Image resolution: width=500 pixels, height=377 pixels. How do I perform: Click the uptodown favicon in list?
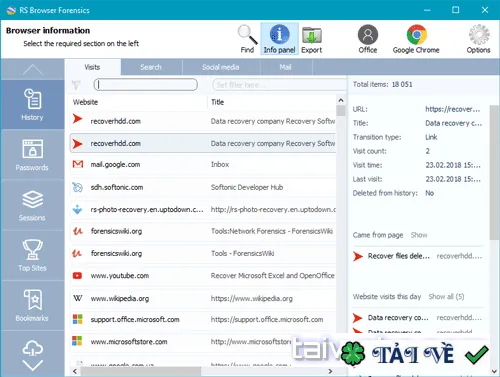point(77,210)
